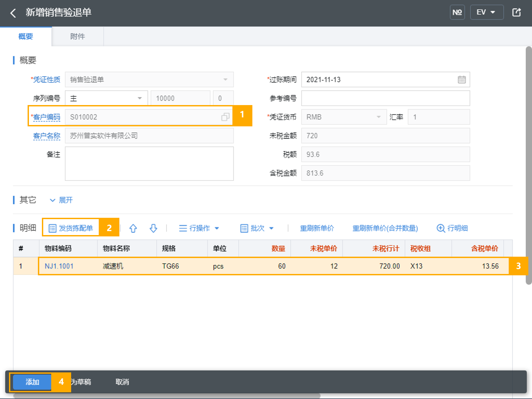Move row down with down arrow icon
This screenshot has width=532, height=399.
click(153, 228)
